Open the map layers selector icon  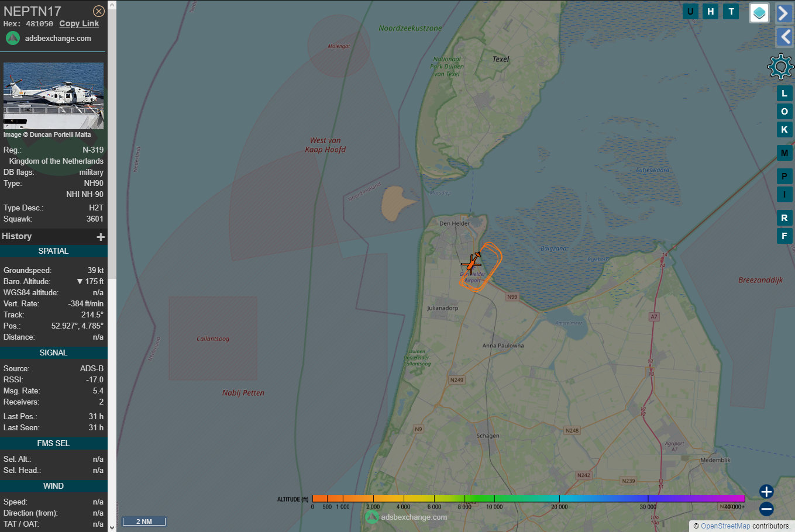[759, 13]
